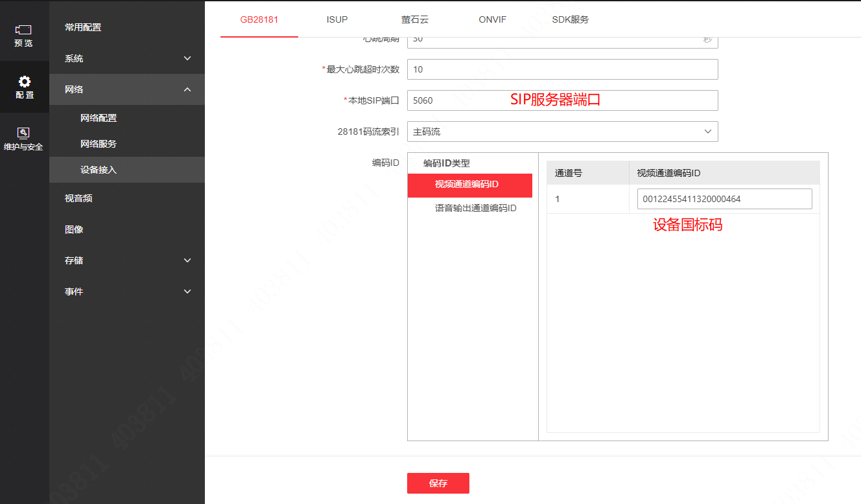
Task: Edit channel 1 视频通道编码ID field
Action: click(724, 199)
